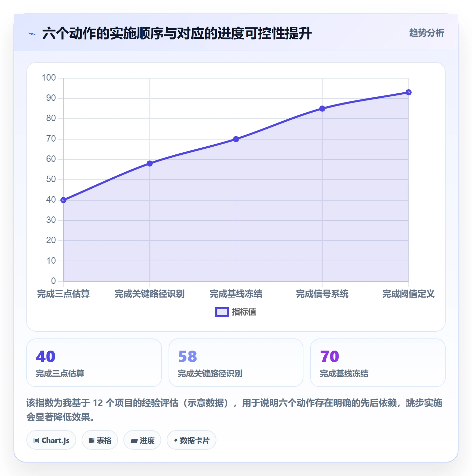Image resolution: width=472 pixels, height=476 pixels.
Task: Click the chart point at 完成信号系统
Action: [322, 109]
